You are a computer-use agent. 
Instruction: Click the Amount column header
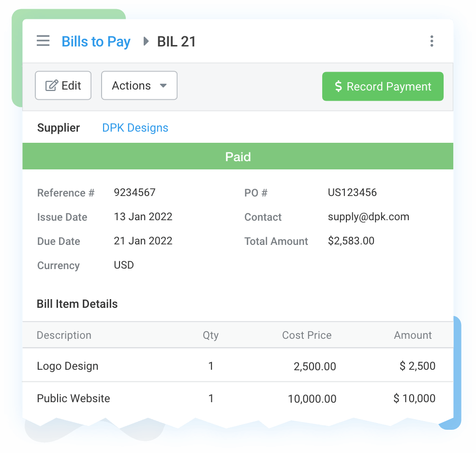tap(413, 335)
